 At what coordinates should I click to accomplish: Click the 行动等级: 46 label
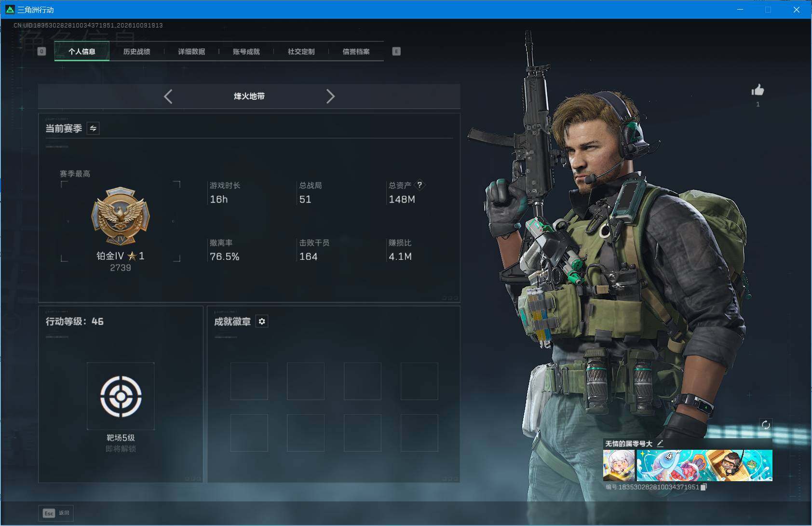75,322
